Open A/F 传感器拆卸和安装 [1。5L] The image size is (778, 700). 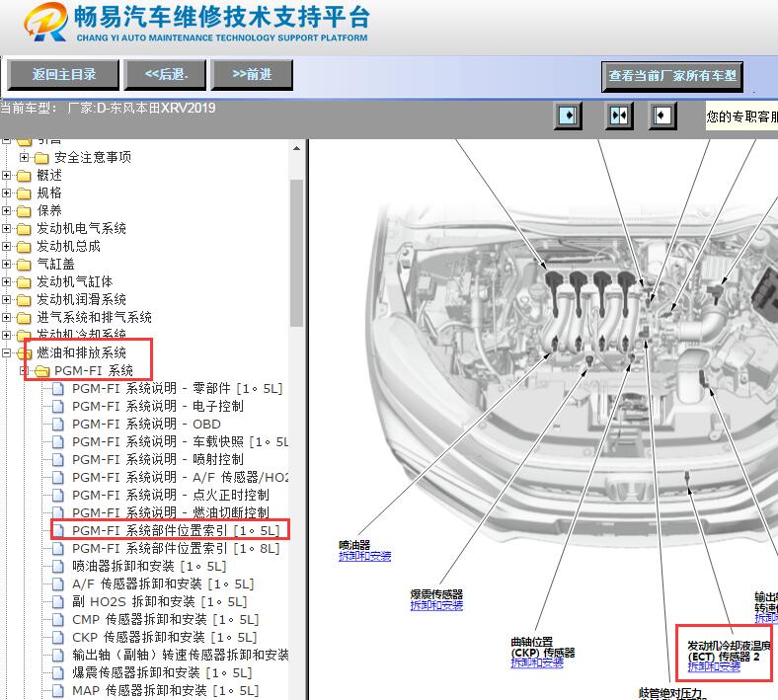click(x=163, y=583)
